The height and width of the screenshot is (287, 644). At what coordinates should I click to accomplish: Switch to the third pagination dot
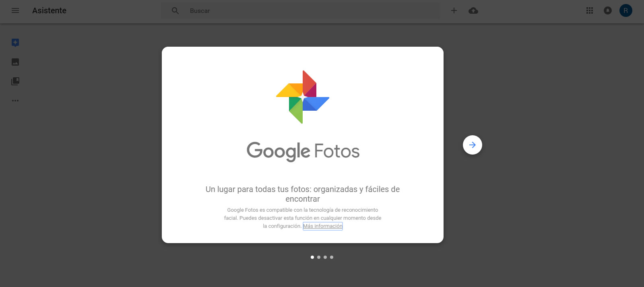tap(325, 257)
